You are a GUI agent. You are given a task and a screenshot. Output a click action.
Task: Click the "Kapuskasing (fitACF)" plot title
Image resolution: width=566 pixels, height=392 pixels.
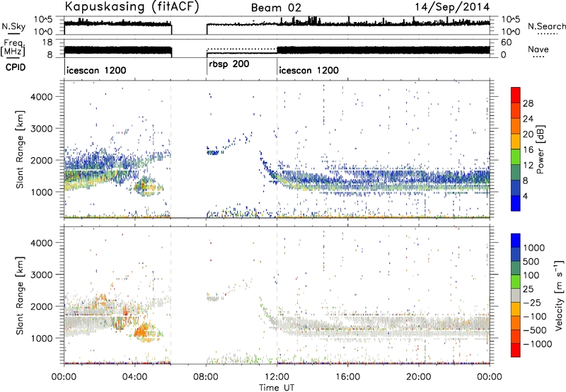point(132,6)
